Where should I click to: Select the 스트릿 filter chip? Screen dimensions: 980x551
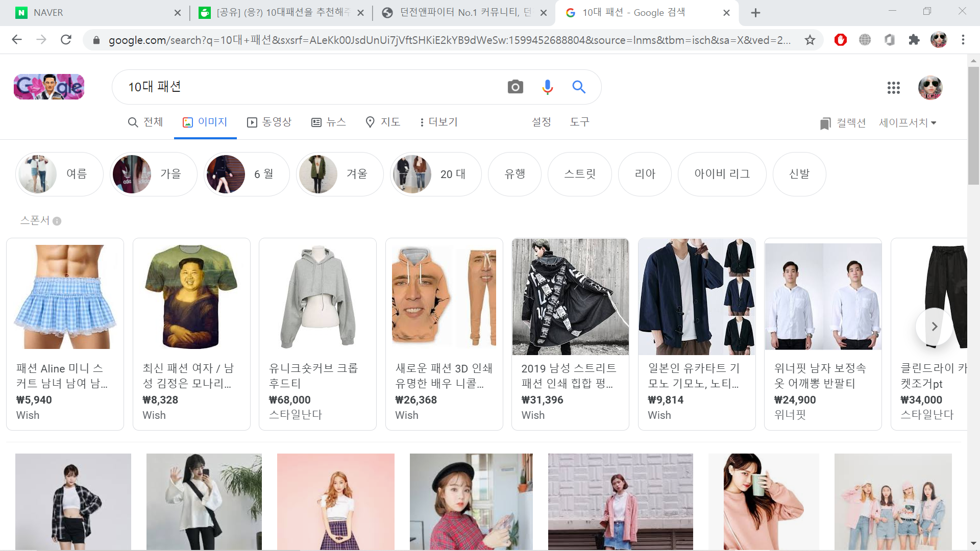(x=579, y=174)
